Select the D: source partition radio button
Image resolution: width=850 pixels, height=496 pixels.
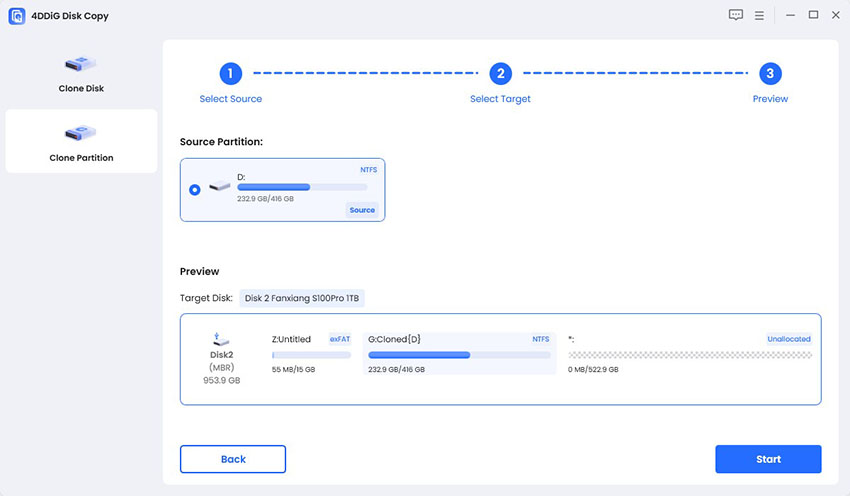pos(195,190)
